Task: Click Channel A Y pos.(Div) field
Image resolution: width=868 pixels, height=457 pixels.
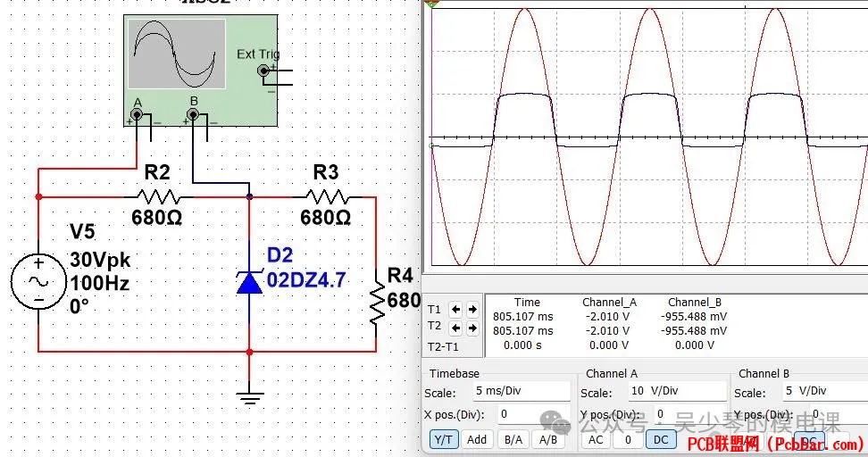Action: coord(689,414)
